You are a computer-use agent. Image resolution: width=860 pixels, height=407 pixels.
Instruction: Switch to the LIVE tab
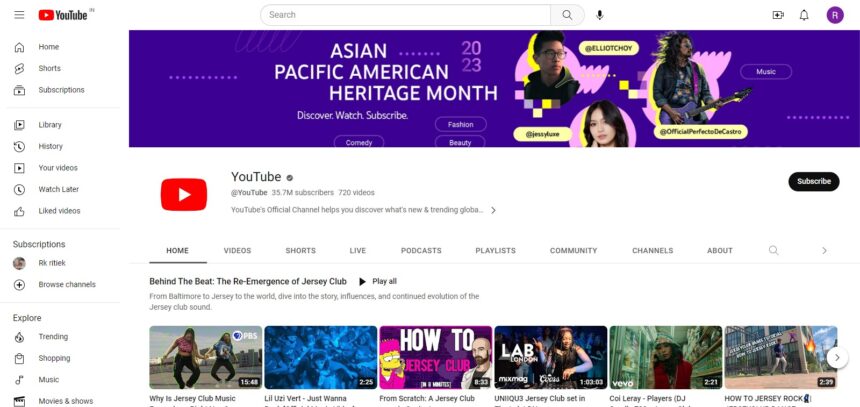click(x=358, y=251)
